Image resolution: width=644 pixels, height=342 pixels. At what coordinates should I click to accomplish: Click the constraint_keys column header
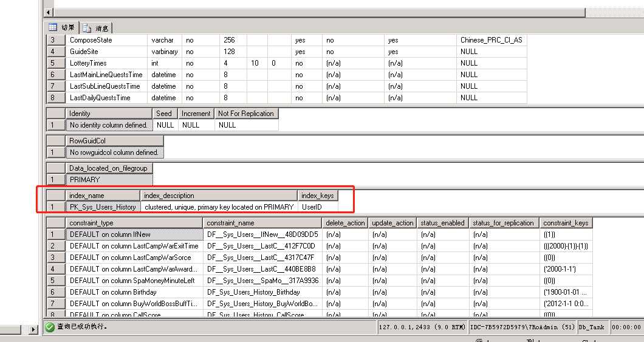pyautogui.click(x=566, y=222)
